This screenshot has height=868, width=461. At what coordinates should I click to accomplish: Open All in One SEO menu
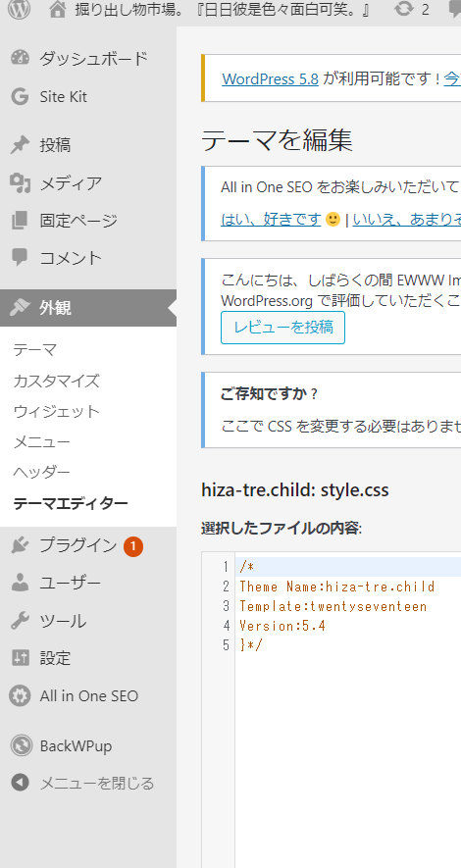coord(88,695)
